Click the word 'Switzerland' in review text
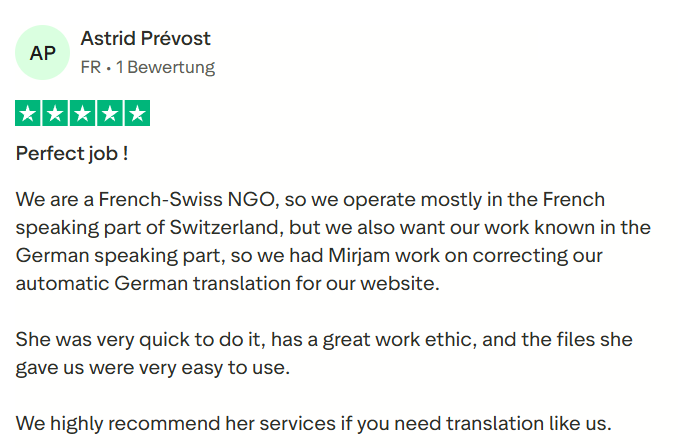 [224, 228]
